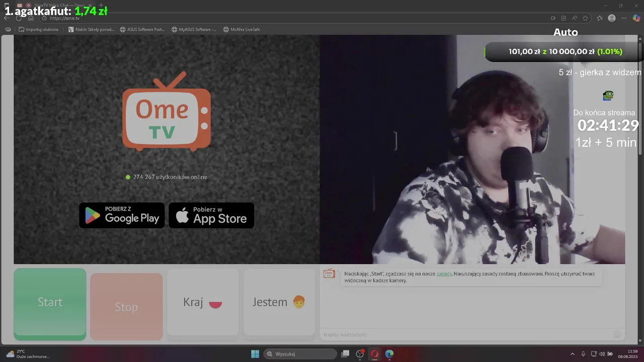
Task: Open the browser home page
Action: coord(31,18)
